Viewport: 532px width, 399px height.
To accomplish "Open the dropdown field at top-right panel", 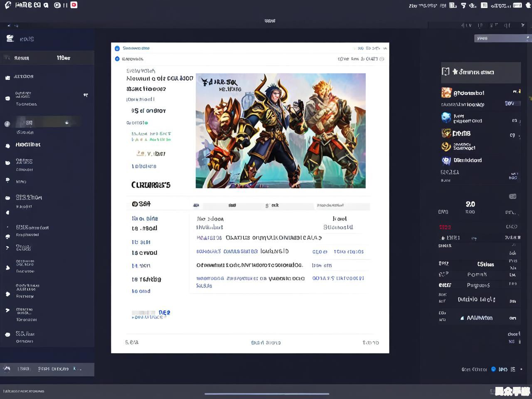I will click(x=502, y=38).
